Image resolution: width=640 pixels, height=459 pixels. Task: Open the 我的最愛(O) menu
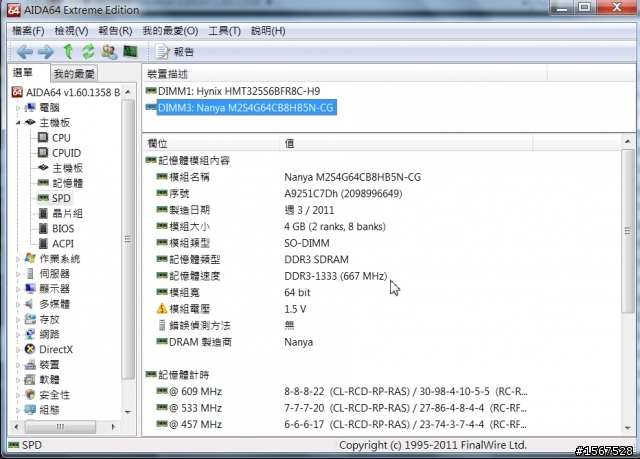pyautogui.click(x=170, y=31)
